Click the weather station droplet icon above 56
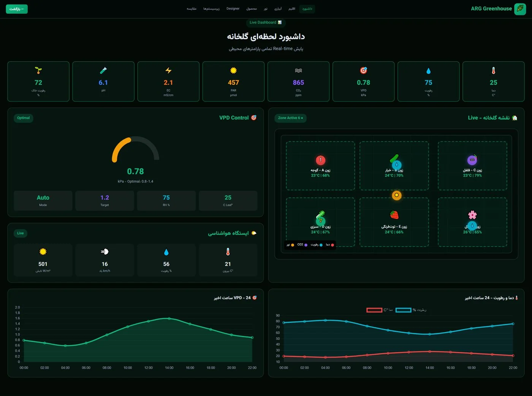The height and width of the screenshot is (396, 532). point(166,252)
